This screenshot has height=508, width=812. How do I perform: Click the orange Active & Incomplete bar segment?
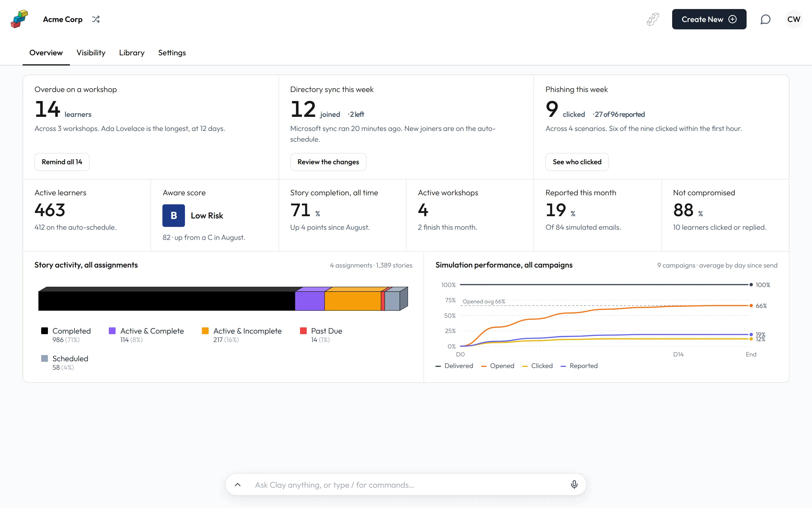click(353, 301)
